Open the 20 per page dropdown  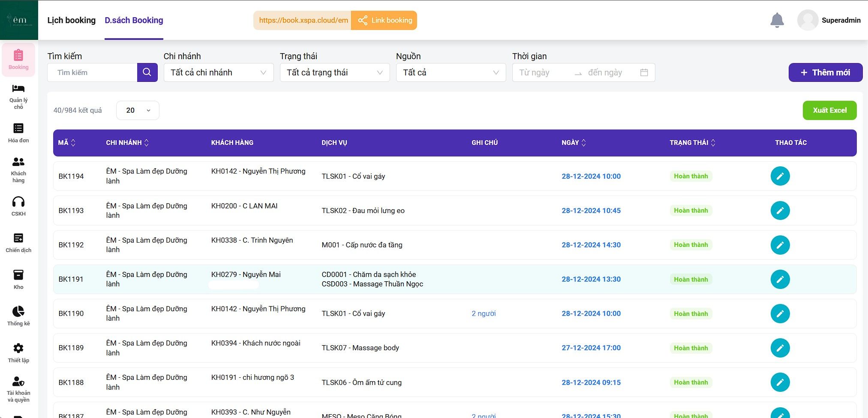[138, 110]
